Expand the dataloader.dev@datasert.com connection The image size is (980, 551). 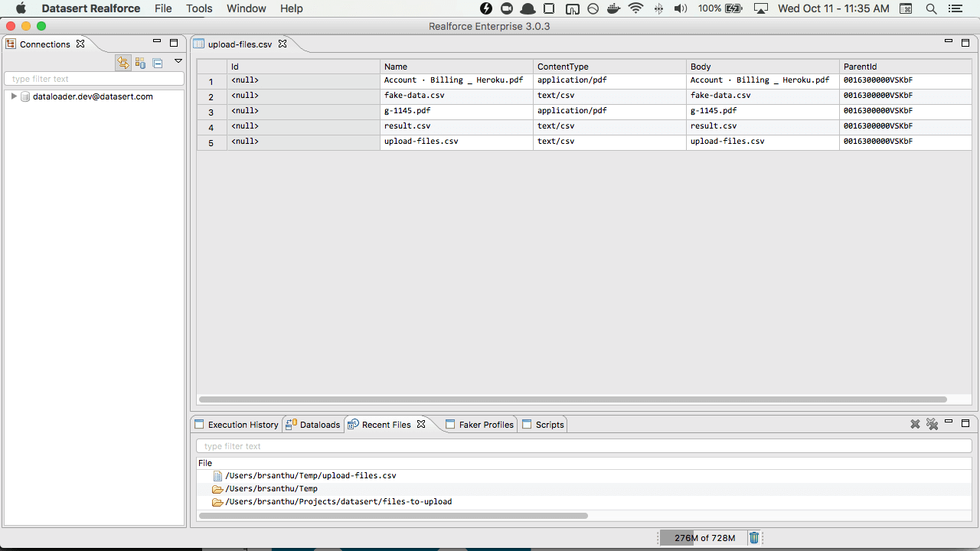(x=14, y=96)
